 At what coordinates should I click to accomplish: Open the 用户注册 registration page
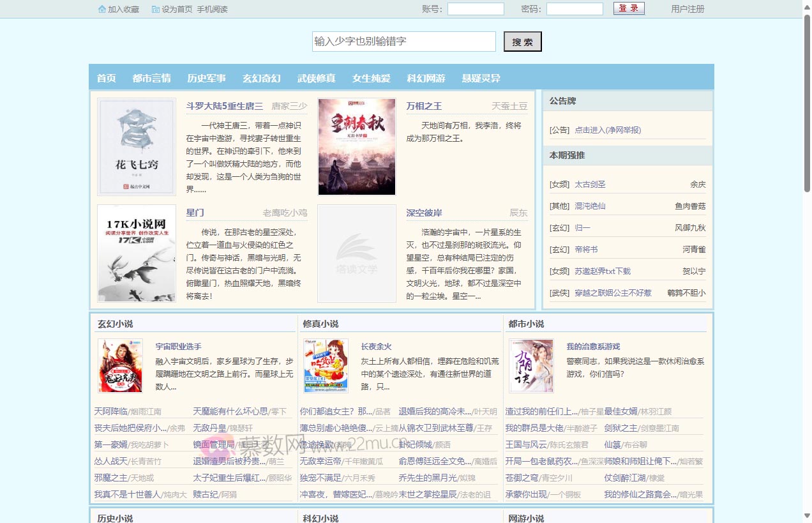pos(686,10)
